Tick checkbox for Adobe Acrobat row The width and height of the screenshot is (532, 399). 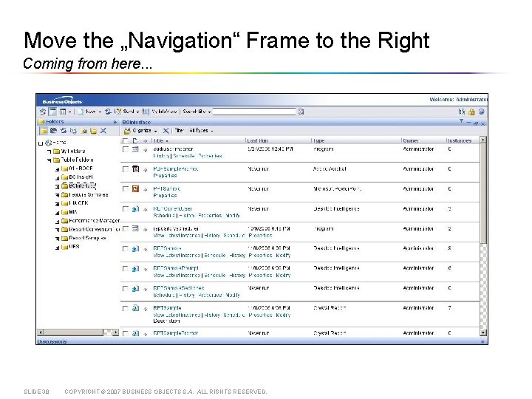click(x=126, y=169)
